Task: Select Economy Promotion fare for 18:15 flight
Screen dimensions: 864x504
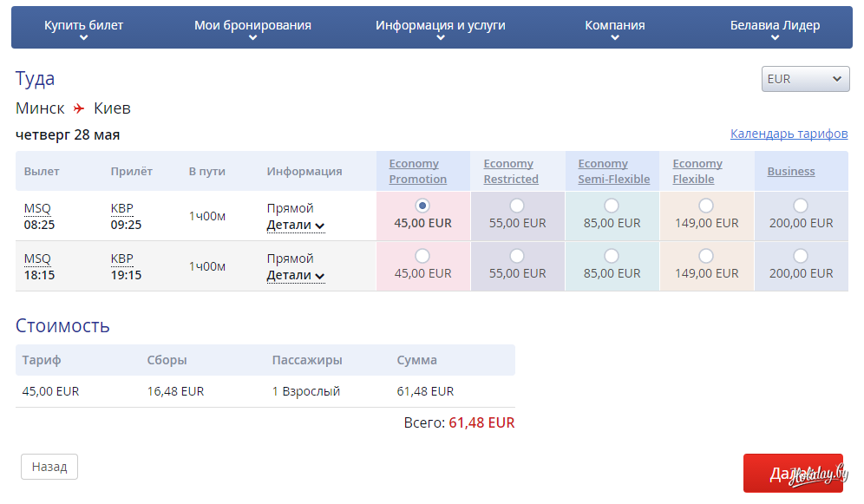Action: (422, 256)
